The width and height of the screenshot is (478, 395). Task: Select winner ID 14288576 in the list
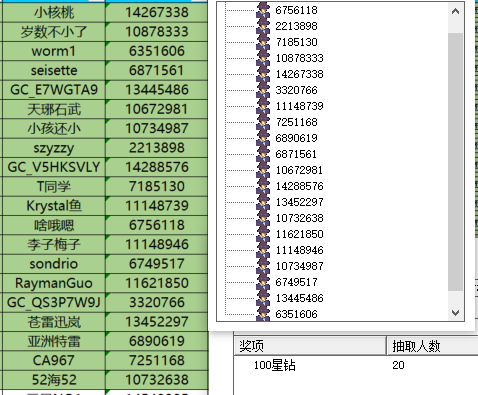pos(299,186)
